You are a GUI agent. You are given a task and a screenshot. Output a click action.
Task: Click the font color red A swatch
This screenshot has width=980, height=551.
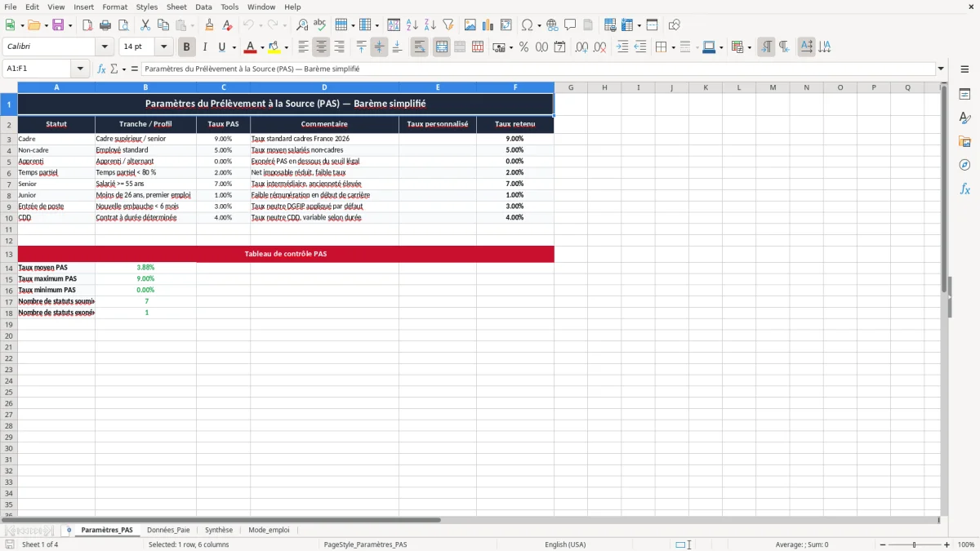pyautogui.click(x=251, y=47)
